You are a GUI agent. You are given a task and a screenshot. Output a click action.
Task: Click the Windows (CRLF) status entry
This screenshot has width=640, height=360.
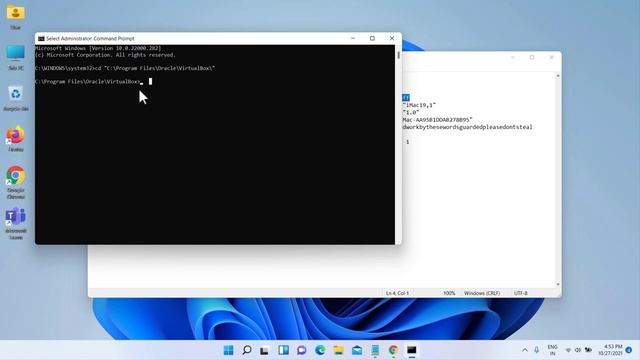[482, 293]
